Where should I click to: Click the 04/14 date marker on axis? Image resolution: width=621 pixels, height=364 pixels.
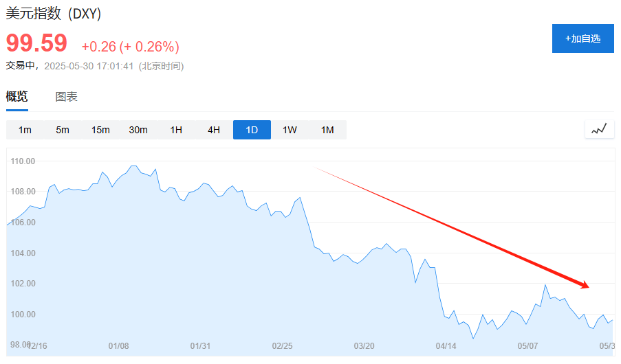446,346
